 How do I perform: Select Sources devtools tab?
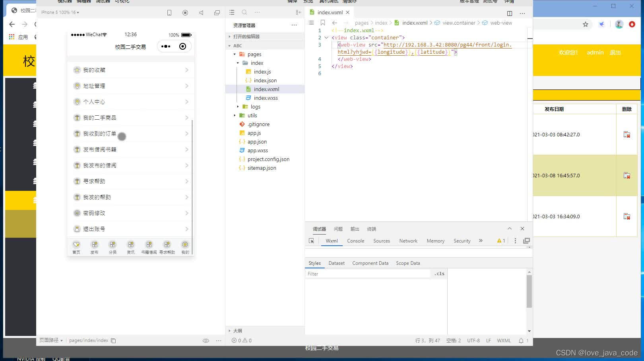[382, 241]
